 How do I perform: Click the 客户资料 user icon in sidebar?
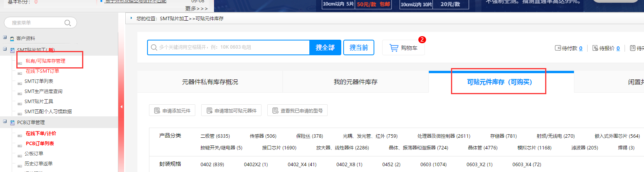tap(12, 39)
